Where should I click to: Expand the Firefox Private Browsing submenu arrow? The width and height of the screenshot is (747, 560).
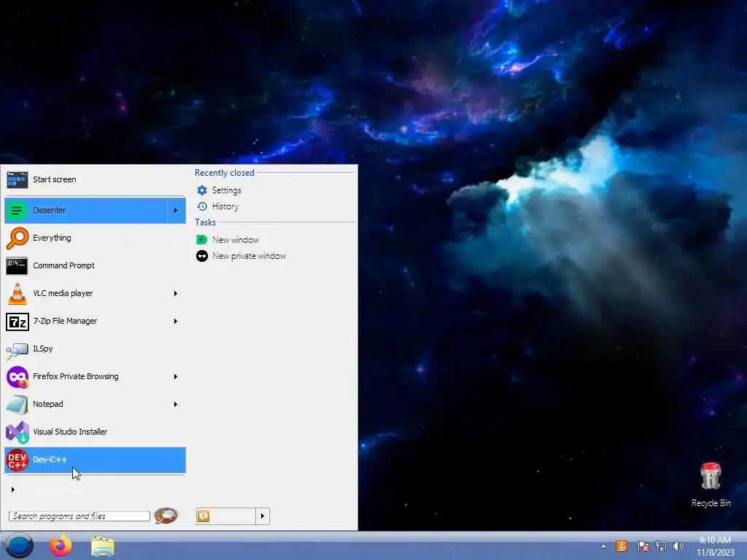(x=176, y=377)
